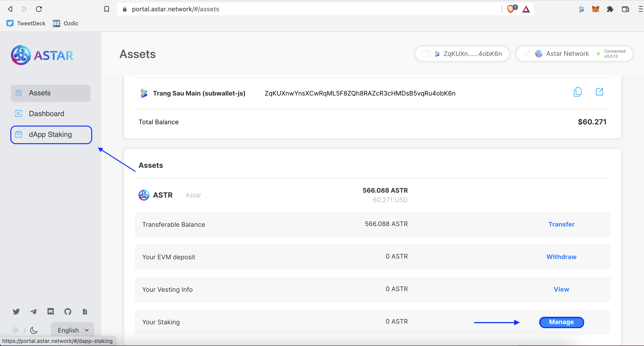Viewport: 644px width, 346px height.
Task: Open Astar Twitter link icon
Action: (16, 311)
